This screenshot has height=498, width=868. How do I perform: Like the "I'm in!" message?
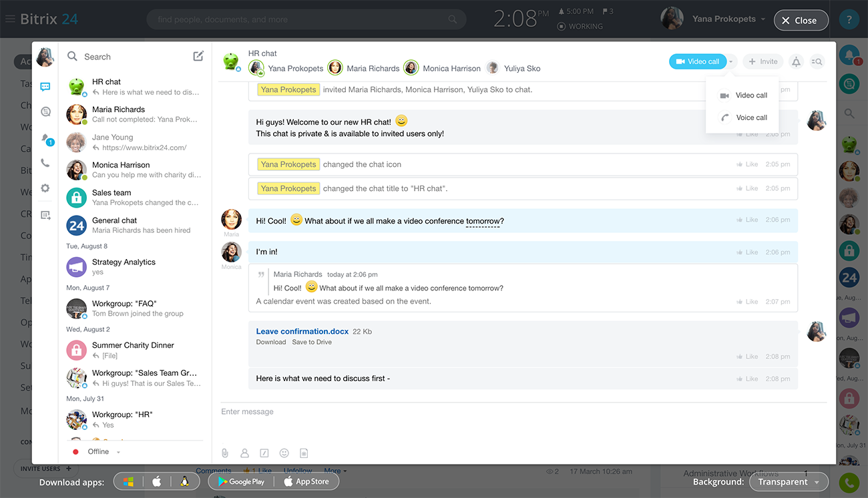coord(747,252)
